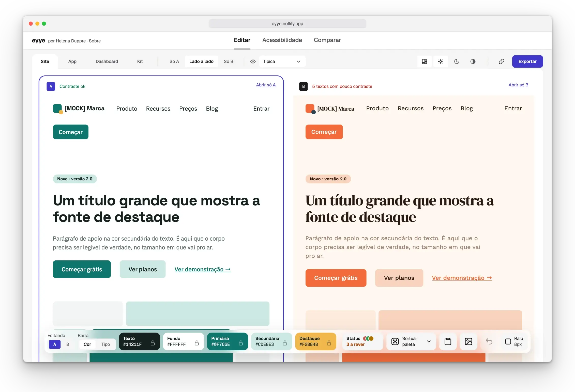The image size is (575, 392).
Task: Open the Típica vision dropdown
Action: (x=282, y=61)
